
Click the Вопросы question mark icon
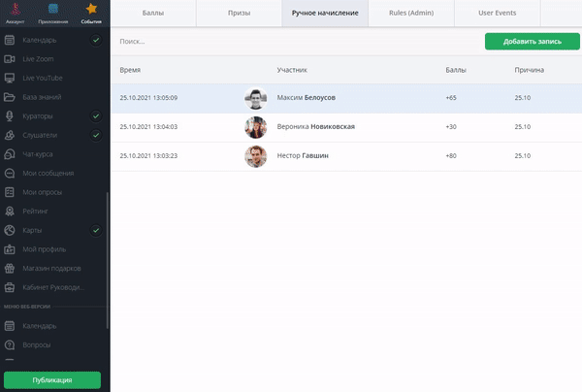click(10, 344)
